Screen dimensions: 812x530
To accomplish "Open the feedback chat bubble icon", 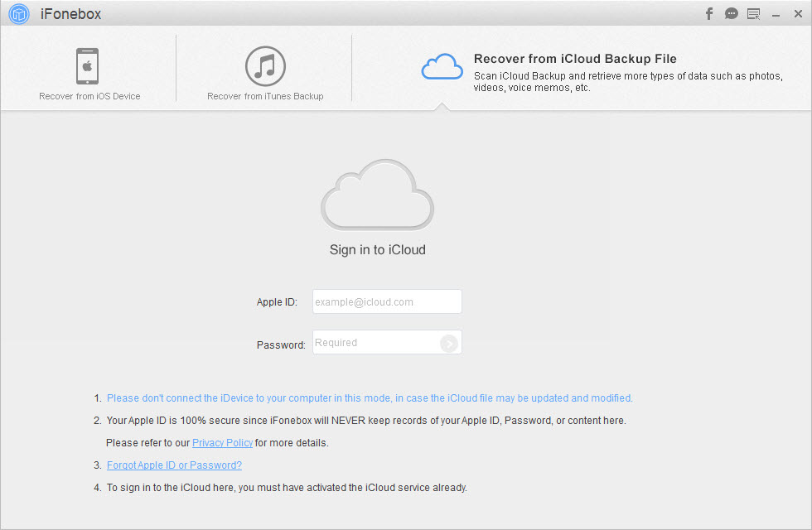I will (x=731, y=14).
